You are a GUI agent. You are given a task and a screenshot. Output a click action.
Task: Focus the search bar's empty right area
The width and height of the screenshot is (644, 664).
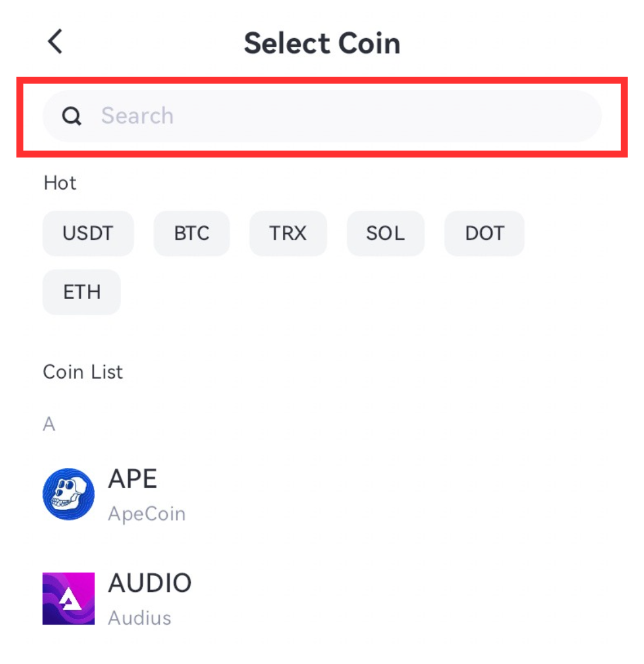point(388,115)
